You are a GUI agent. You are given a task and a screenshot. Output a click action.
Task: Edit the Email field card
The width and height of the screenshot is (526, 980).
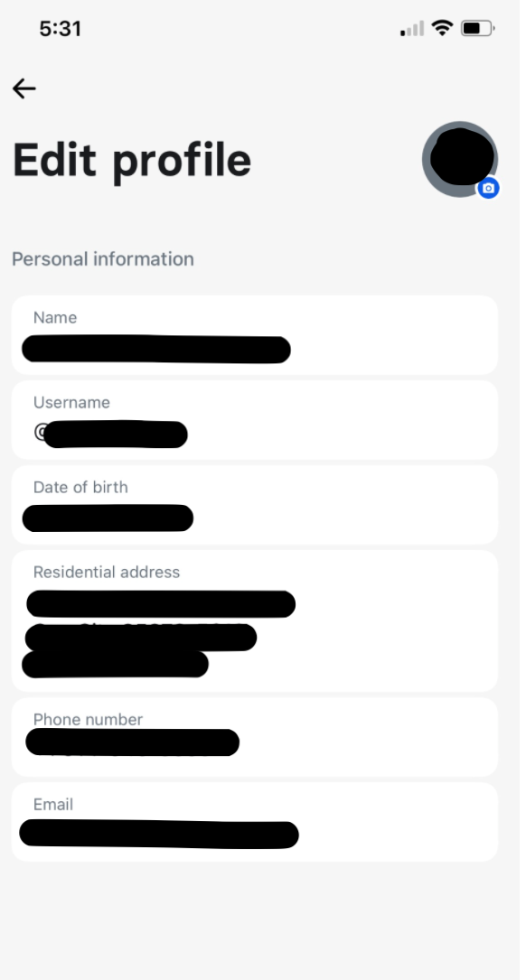[x=255, y=822]
